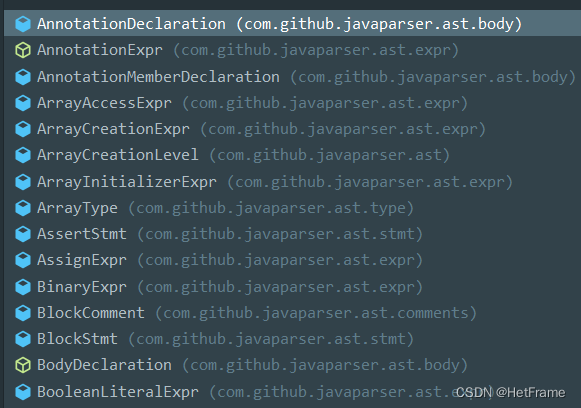Click the ArrayAccessExpr class icon
581x408 pixels.
[x=23, y=103]
